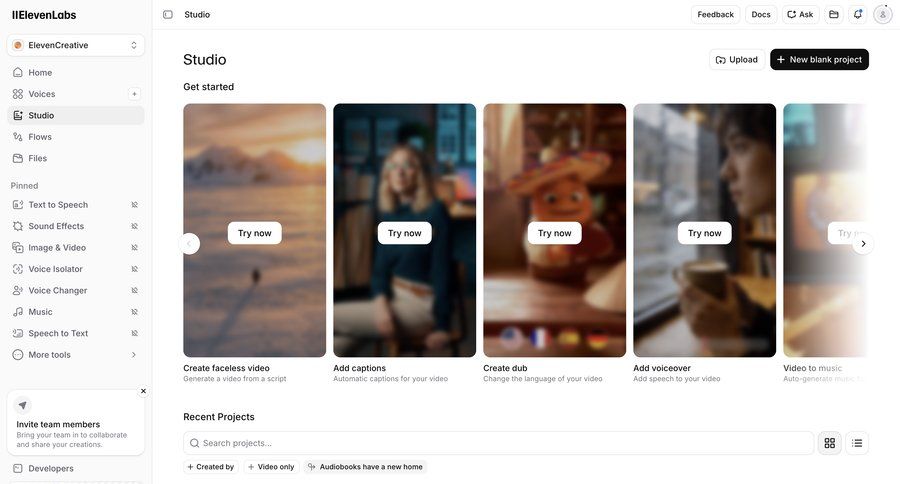Select Studio in the sidebar

pos(76,115)
